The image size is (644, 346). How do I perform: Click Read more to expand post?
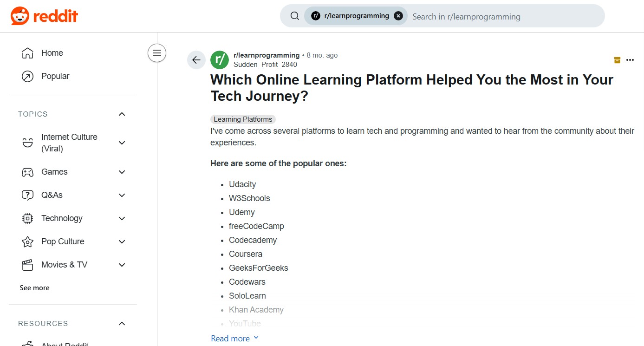(235, 339)
